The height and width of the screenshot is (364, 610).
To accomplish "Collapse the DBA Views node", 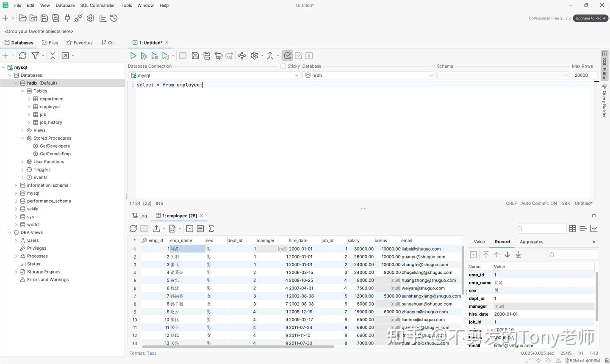I will pos(10,232).
